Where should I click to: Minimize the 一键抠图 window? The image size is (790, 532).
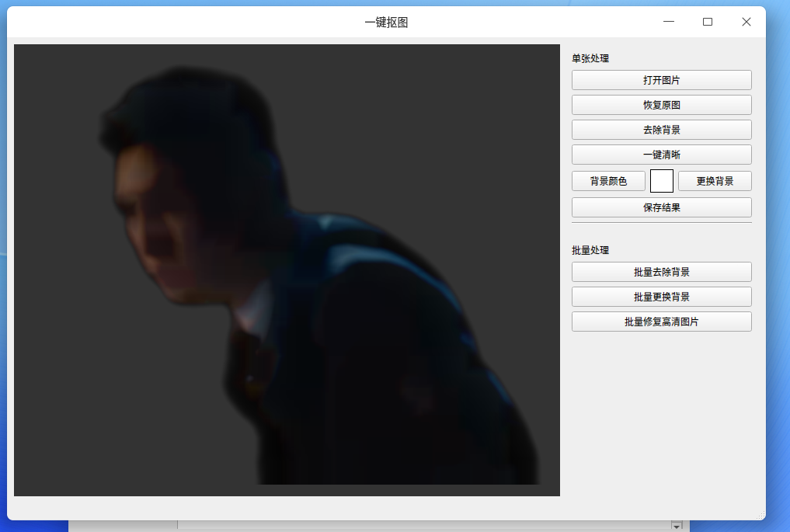[669, 22]
